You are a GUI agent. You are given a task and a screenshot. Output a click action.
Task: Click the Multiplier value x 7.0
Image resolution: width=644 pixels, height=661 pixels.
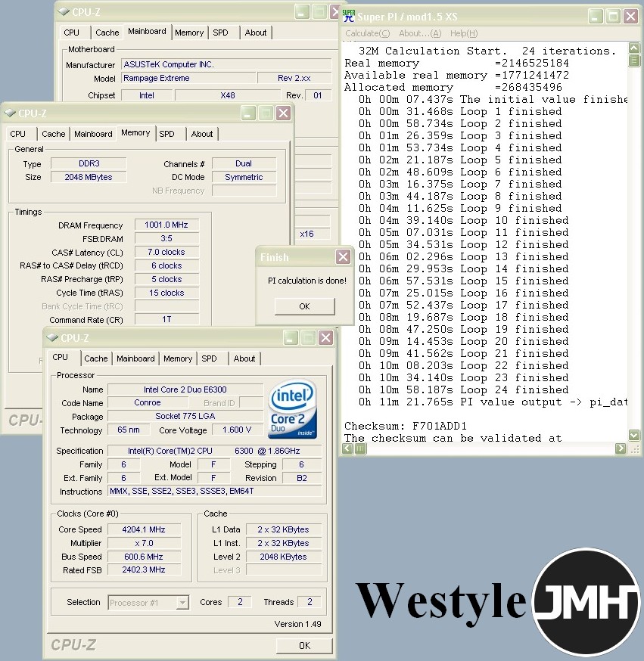[x=144, y=543]
